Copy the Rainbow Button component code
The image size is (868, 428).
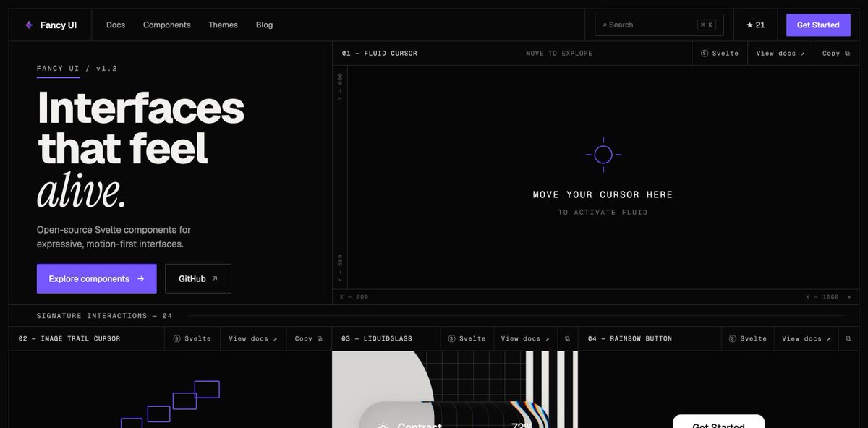click(849, 338)
